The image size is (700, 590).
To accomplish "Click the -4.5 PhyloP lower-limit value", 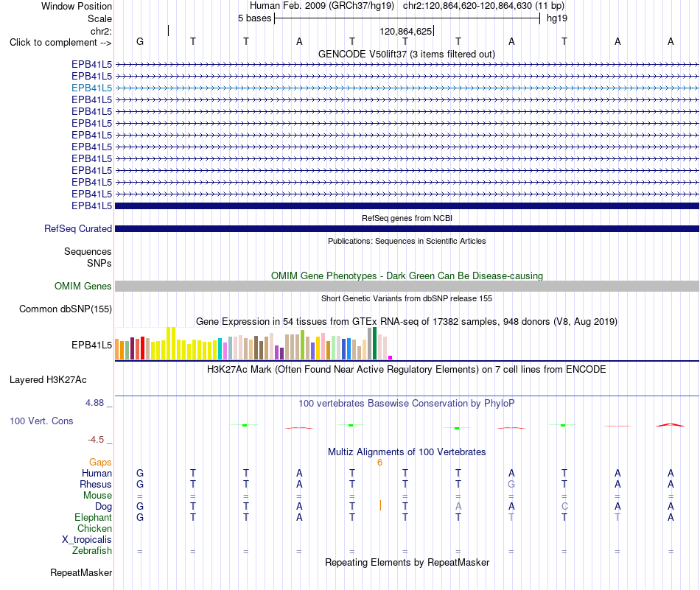I will coord(96,440).
